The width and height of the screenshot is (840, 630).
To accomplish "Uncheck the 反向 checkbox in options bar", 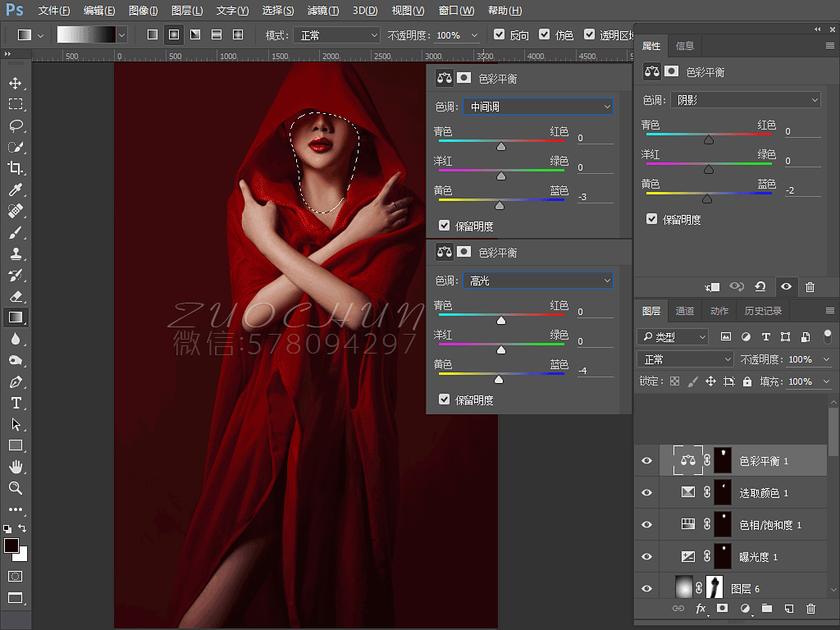I will pos(499,34).
